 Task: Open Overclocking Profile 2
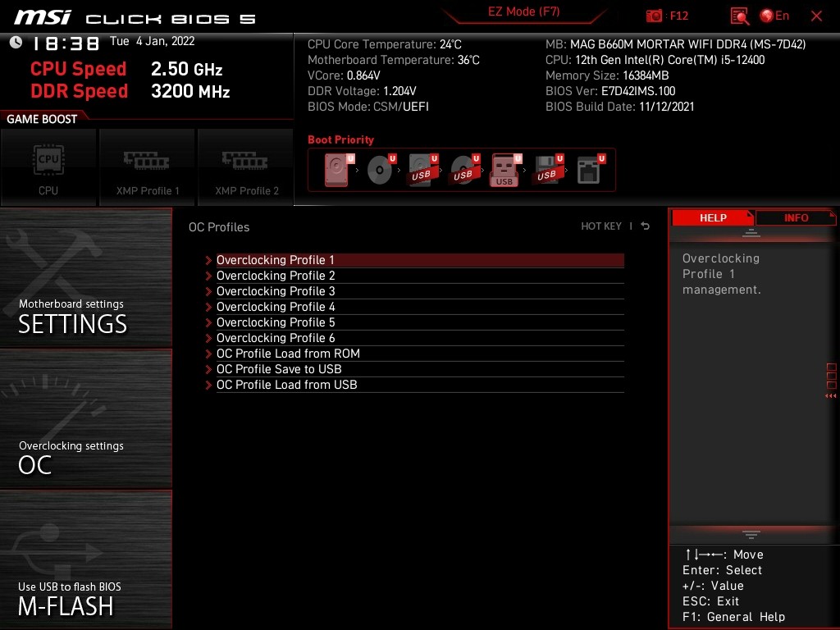419,276
